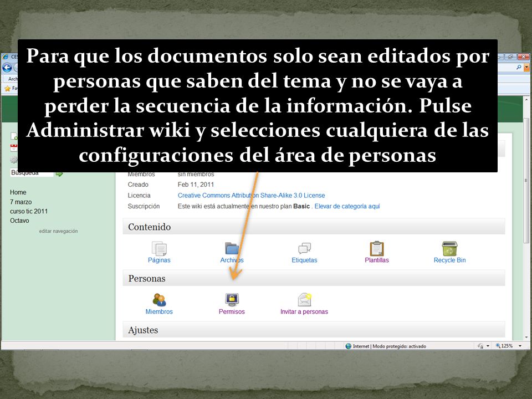Click the Invitar a personas link
Viewport: 532px width, 399px height.
(x=304, y=312)
